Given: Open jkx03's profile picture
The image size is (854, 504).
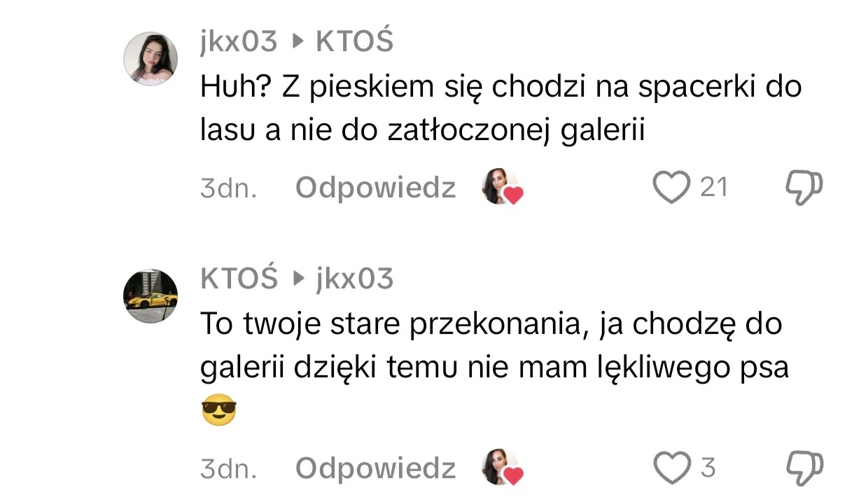Looking at the screenshot, I should 150,59.
